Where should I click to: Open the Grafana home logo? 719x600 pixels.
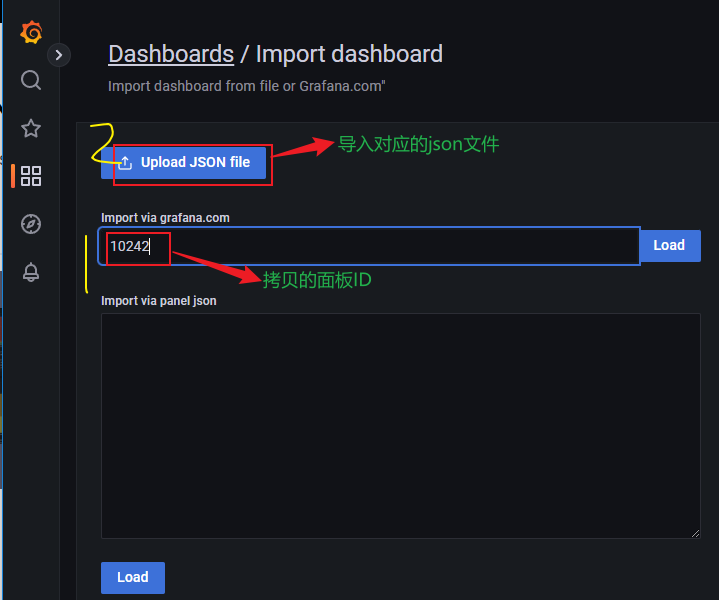(x=31, y=32)
